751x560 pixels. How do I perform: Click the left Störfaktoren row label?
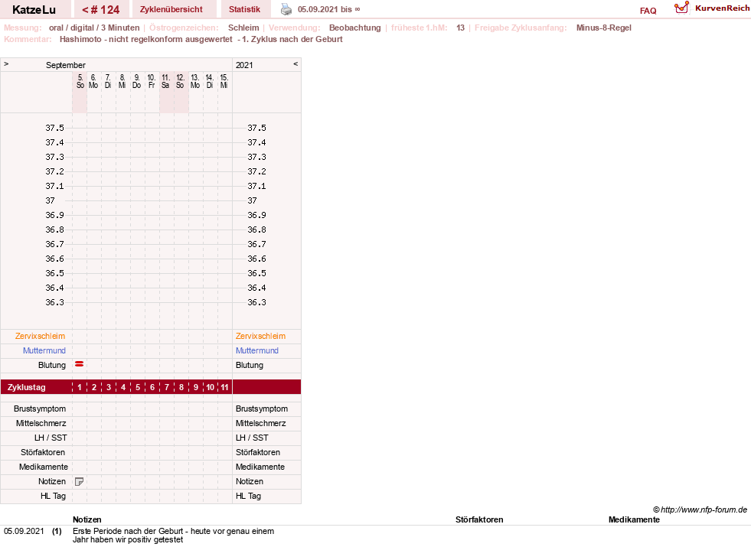pyautogui.click(x=43, y=452)
